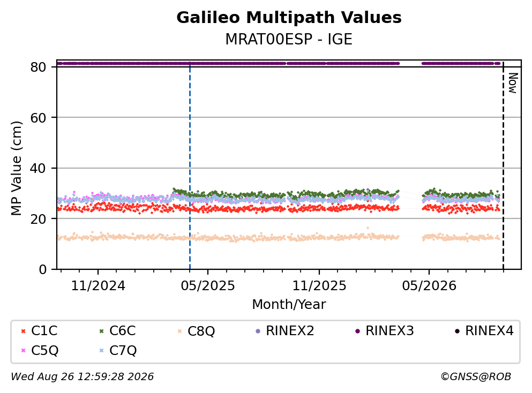
Task: Click the 80 value on the y-axis
Action: click(x=38, y=67)
